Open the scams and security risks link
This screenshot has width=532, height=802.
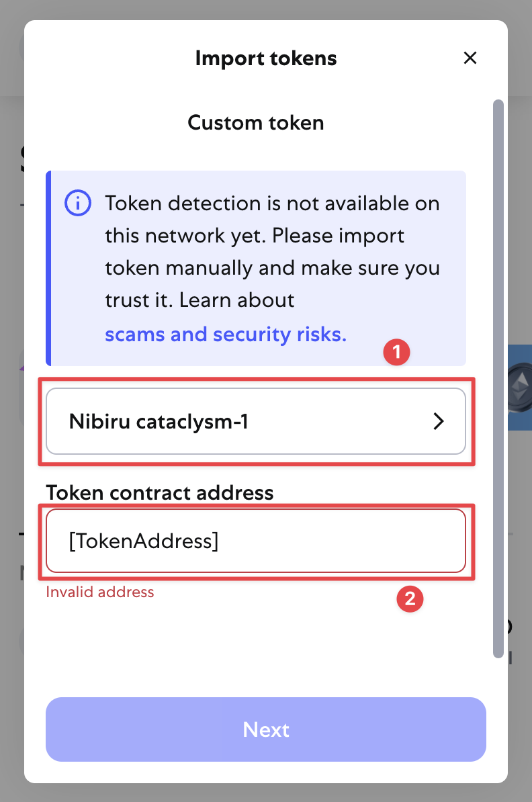click(226, 334)
